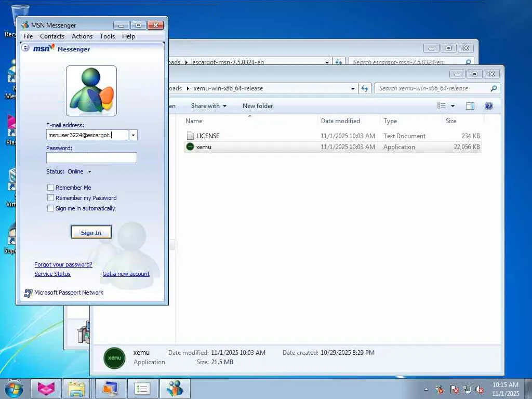This screenshot has width=532, height=399.
Task: Sort by the Type column header
Action: pos(390,121)
